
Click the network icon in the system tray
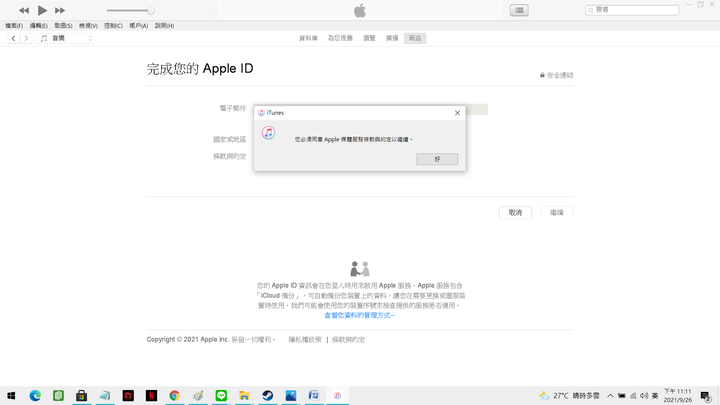pyautogui.click(x=633, y=395)
